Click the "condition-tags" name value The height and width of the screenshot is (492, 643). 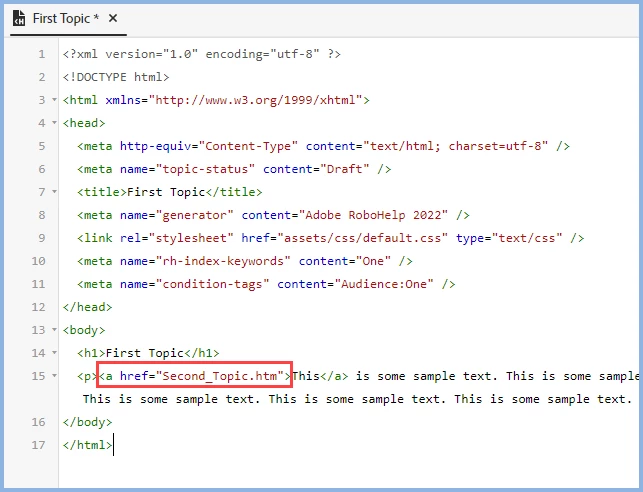pos(212,284)
